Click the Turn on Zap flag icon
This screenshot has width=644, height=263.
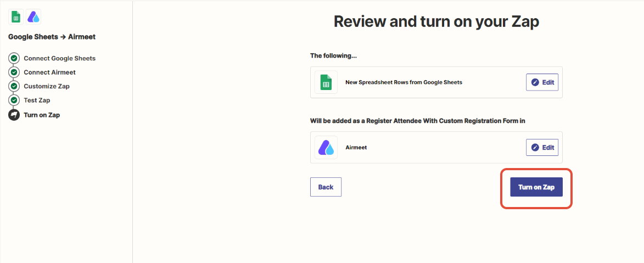[x=14, y=115]
